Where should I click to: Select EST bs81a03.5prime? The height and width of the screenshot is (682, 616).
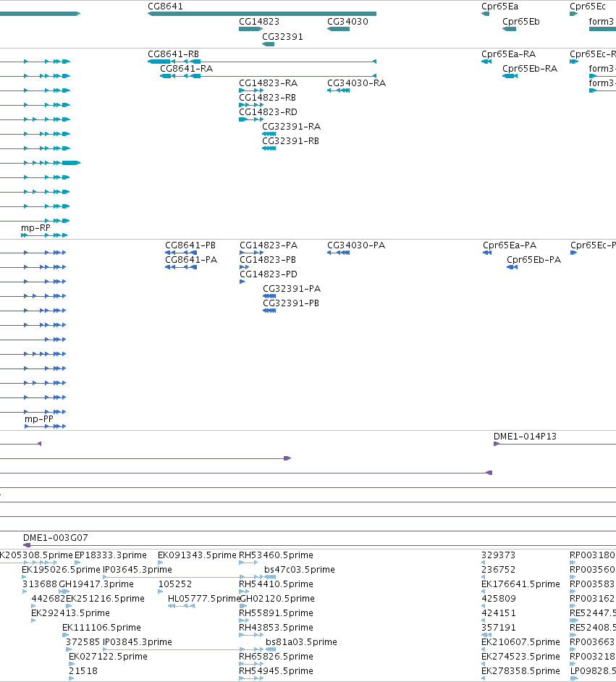point(301,642)
